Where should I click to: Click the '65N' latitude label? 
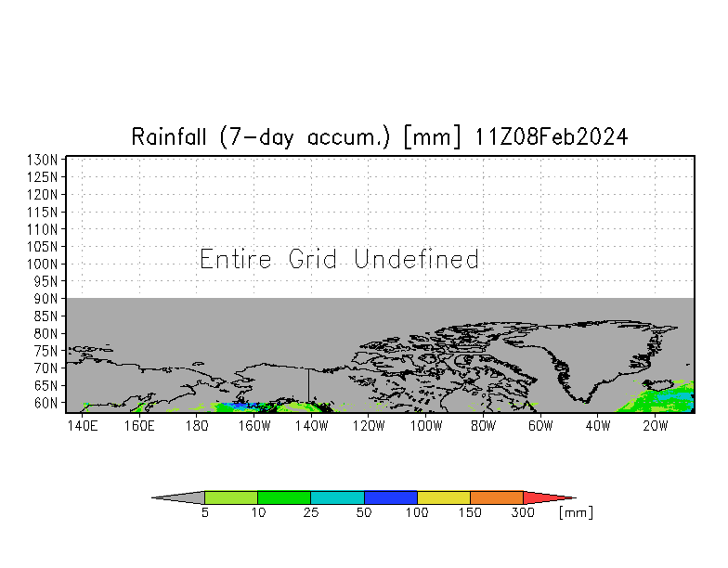point(45,386)
